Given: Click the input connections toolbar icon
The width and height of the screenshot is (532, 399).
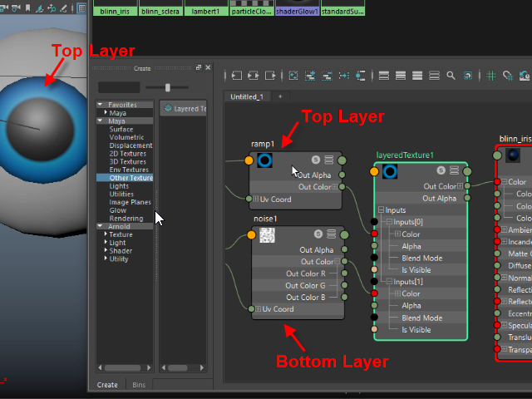Looking at the screenshot, I should tap(237, 76).
